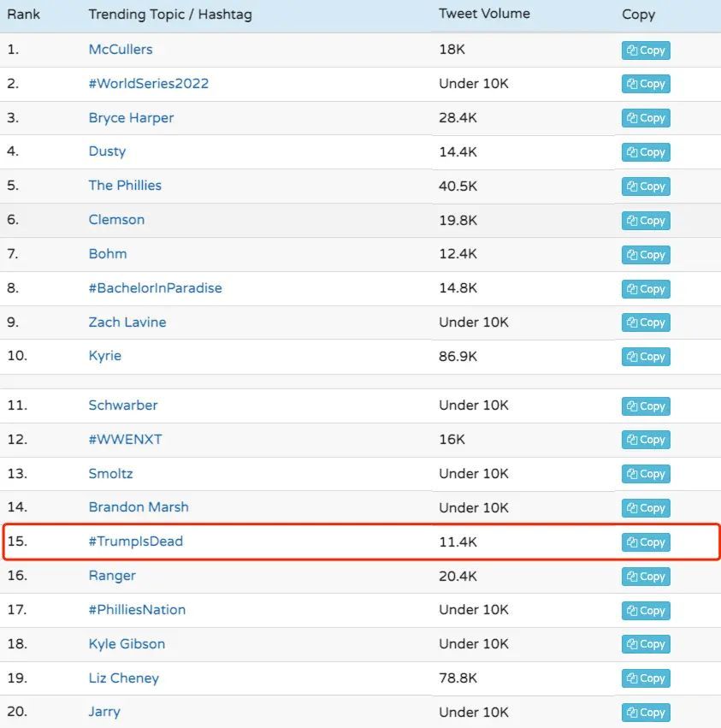Image resolution: width=721 pixels, height=728 pixels.
Task: Copy the Liz Cheney trending topic
Action: tap(646, 678)
